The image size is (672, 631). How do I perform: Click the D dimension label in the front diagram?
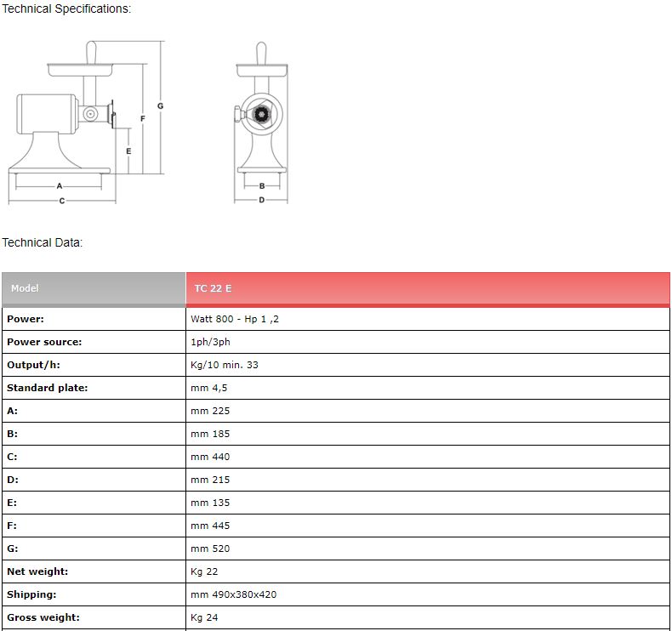coord(261,200)
